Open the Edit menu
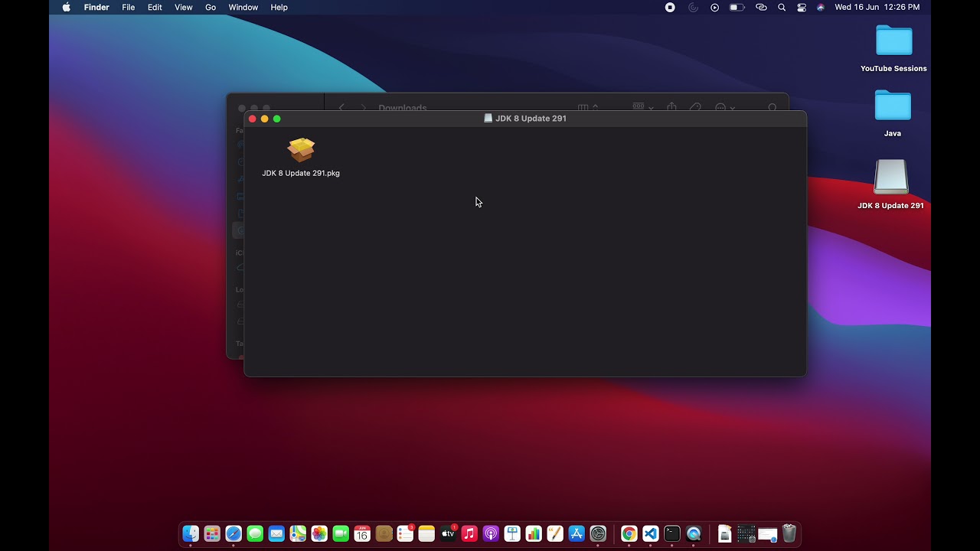The image size is (980, 551). (155, 7)
